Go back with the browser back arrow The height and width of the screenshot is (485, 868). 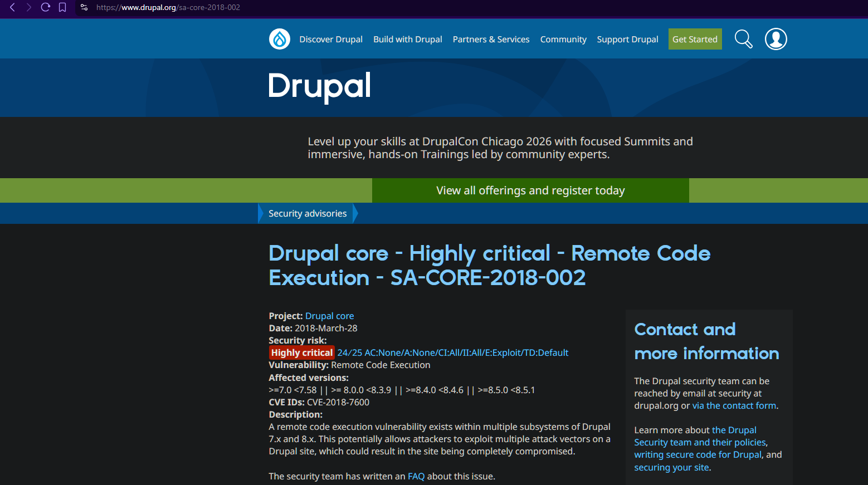[x=12, y=7]
